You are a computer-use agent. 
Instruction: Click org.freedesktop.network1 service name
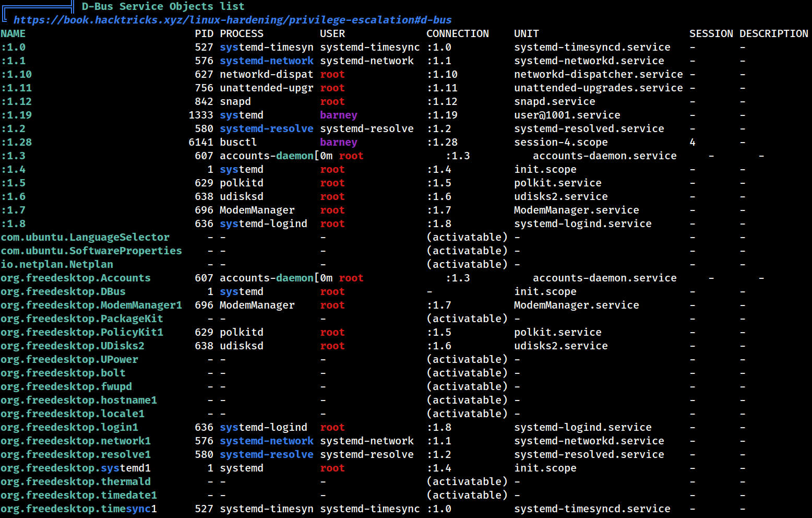coord(76,441)
